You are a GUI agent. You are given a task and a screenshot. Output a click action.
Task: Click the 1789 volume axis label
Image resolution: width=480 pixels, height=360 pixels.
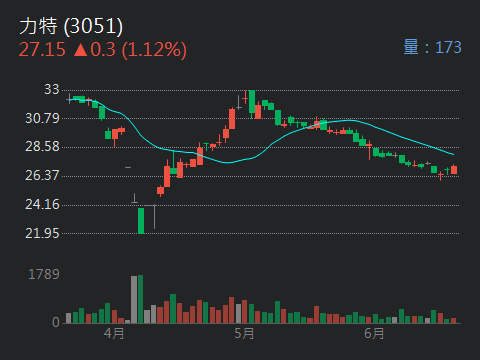[44, 274]
